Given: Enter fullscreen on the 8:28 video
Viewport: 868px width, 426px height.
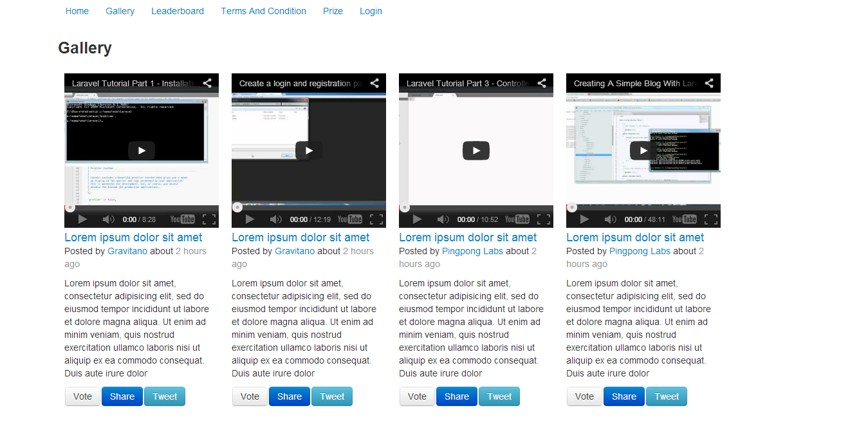Looking at the screenshot, I should click(209, 219).
